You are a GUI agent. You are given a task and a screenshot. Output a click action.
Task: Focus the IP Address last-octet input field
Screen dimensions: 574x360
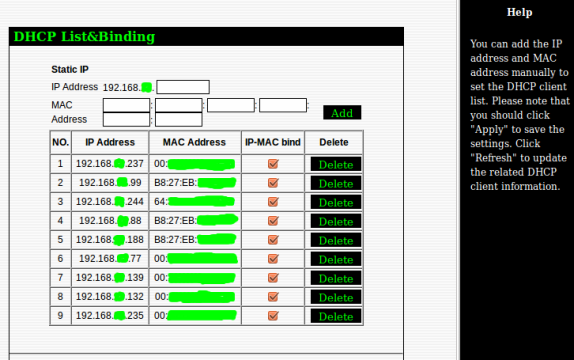click(x=183, y=87)
